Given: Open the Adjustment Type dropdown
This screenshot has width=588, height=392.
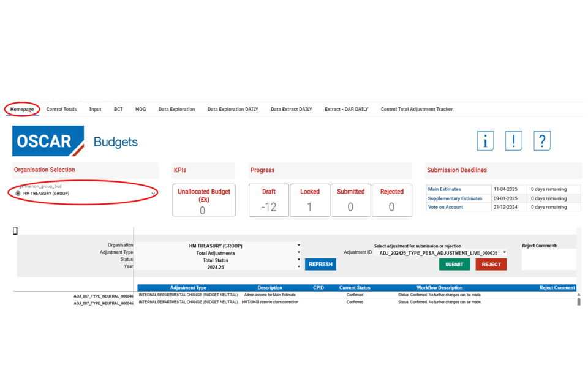Looking at the screenshot, I should click(299, 253).
